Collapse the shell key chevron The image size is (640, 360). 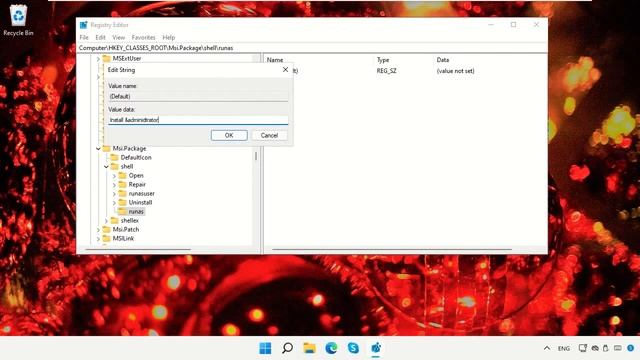tap(106, 167)
